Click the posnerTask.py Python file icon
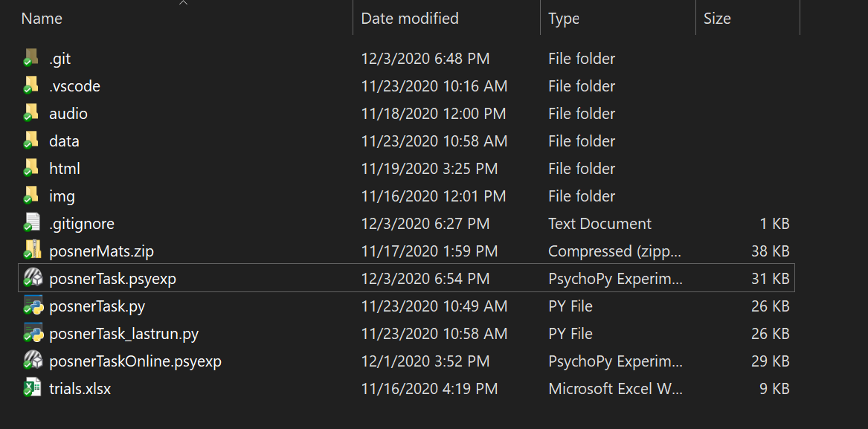868x429 pixels. (32, 306)
